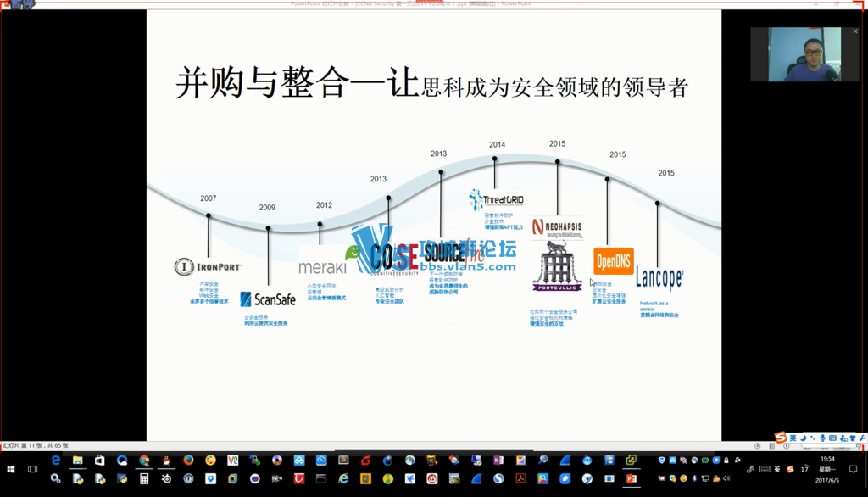Open the purple cat face taskbar icon

[x=254, y=478]
